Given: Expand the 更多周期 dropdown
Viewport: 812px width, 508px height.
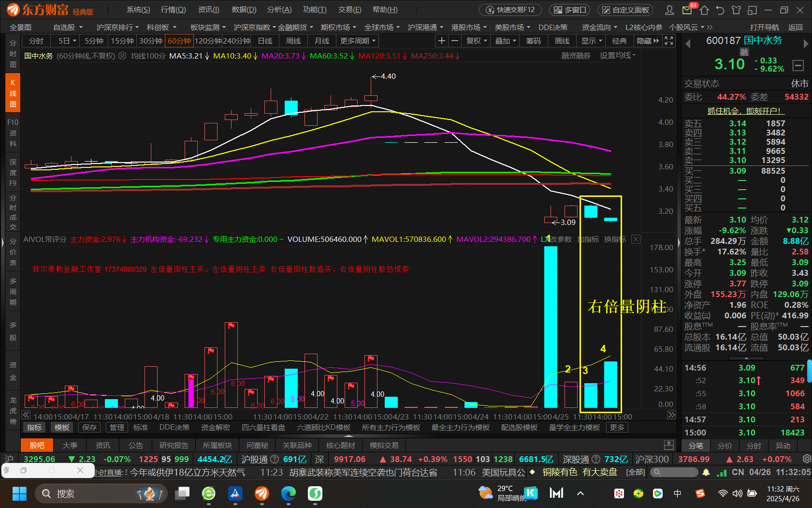Looking at the screenshot, I should [x=358, y=41].
